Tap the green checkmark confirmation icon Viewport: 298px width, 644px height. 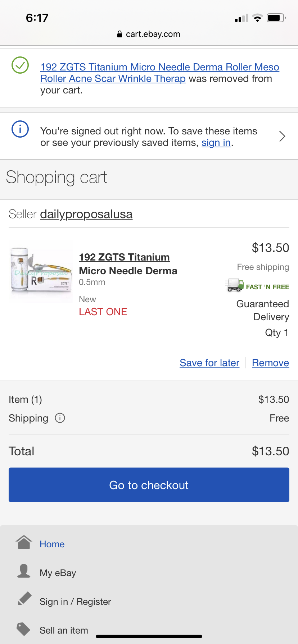[20, 65]
